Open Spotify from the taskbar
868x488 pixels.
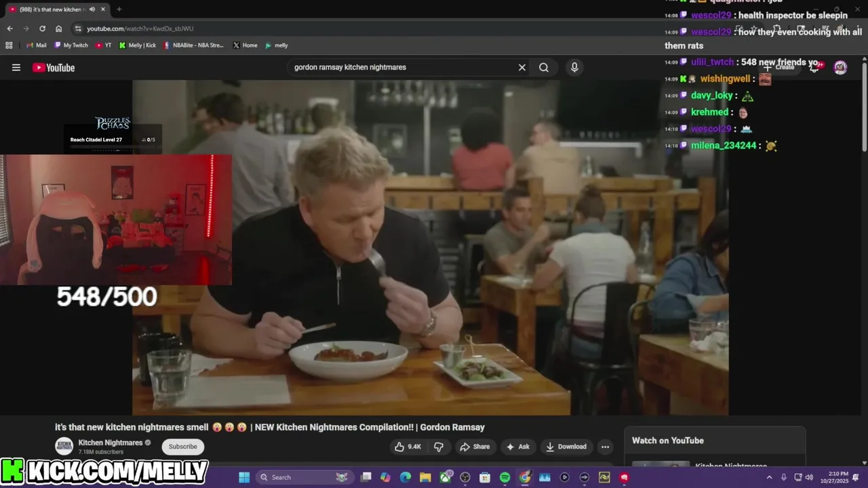click(x=505, y=477)
